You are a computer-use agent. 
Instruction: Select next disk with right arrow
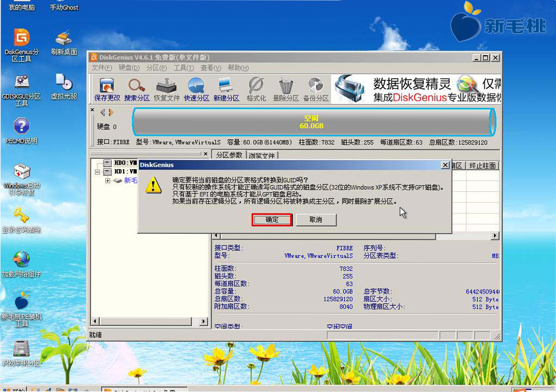111,113
